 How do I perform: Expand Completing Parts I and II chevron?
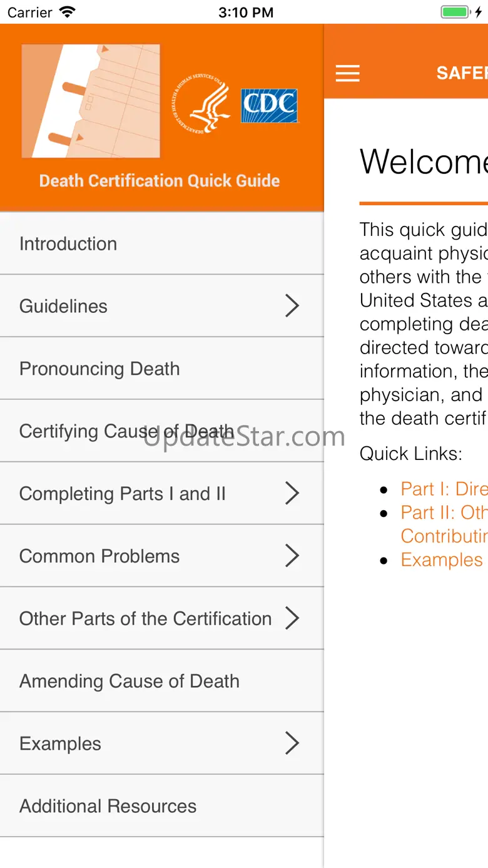tap(292, 493)
